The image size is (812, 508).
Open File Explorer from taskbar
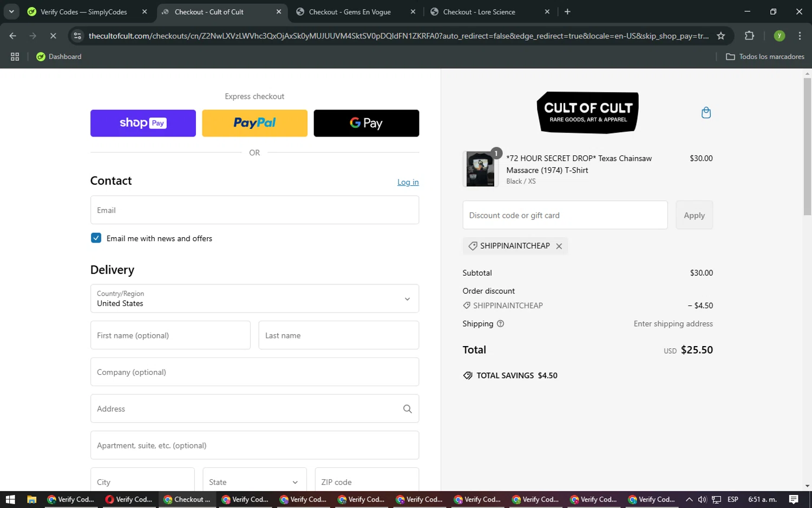31,499
